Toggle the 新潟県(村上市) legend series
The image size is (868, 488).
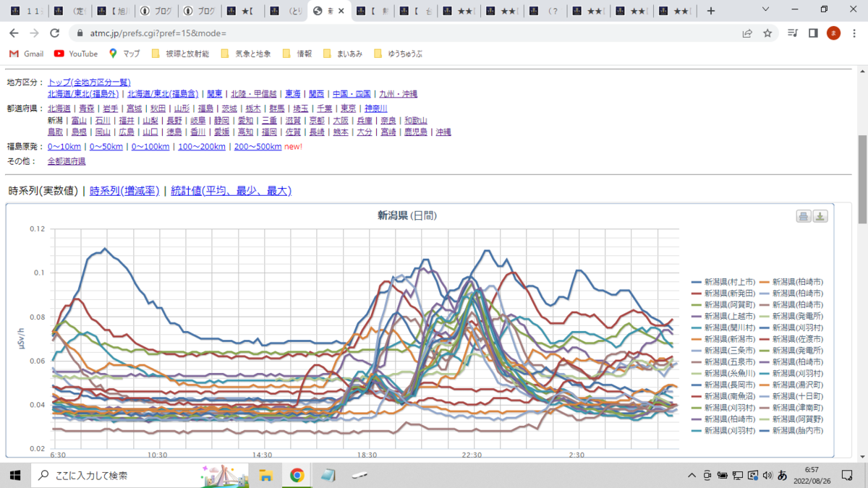(x=723, y=281)
